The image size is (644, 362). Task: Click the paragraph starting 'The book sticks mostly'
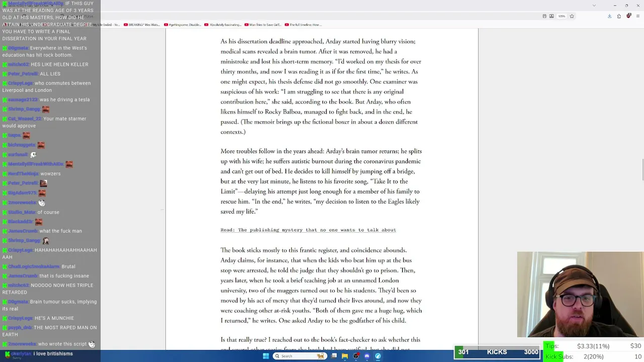point(321,285)
